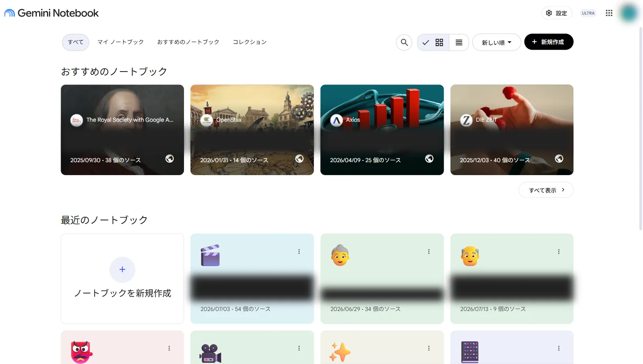Image resolution: width=643 pixels, height=364 pixels.
Task: Expand すべて表示 featured notebooks
Action: point(546,190)
